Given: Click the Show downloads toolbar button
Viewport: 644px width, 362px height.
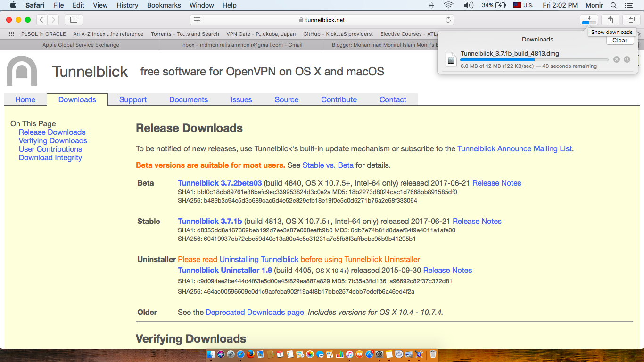Looking at the screenshot, I should point(589,20).
